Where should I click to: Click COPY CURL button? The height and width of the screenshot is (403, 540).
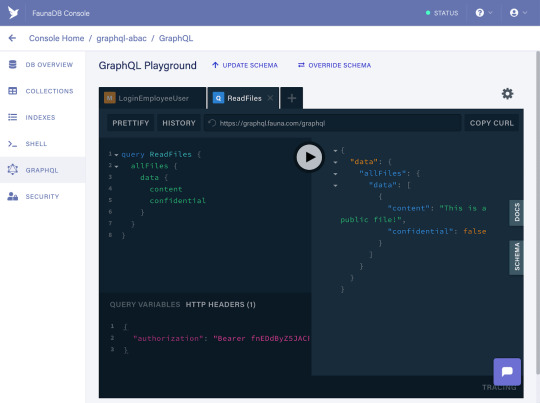pyautogui.click(x=491, y=123)
